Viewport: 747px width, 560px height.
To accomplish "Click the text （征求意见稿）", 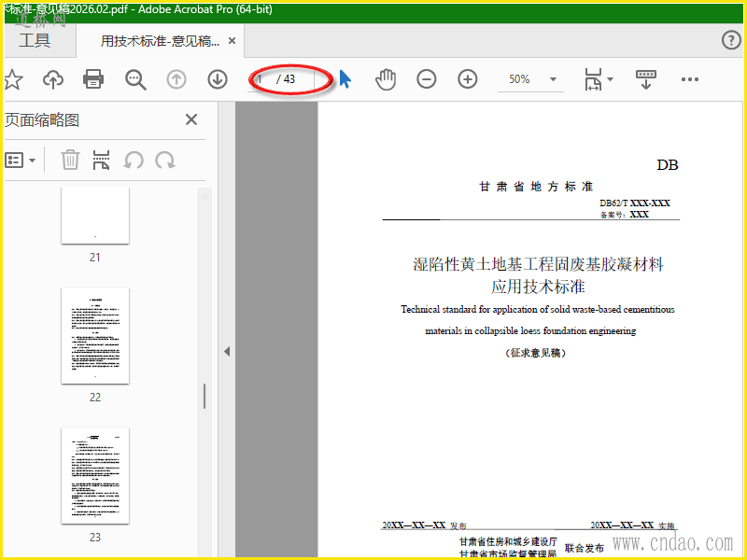I will (x=535, y=353).
